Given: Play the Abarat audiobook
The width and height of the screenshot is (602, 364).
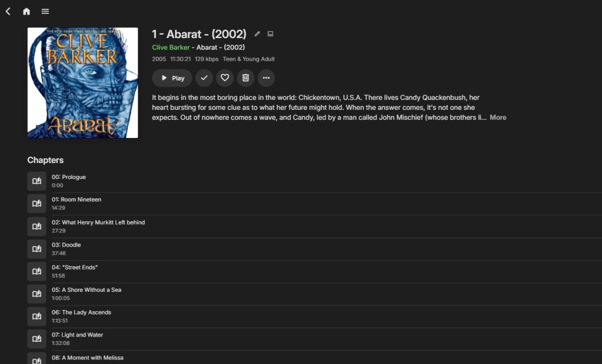Looking at the screenshot, I should (173, 78).
